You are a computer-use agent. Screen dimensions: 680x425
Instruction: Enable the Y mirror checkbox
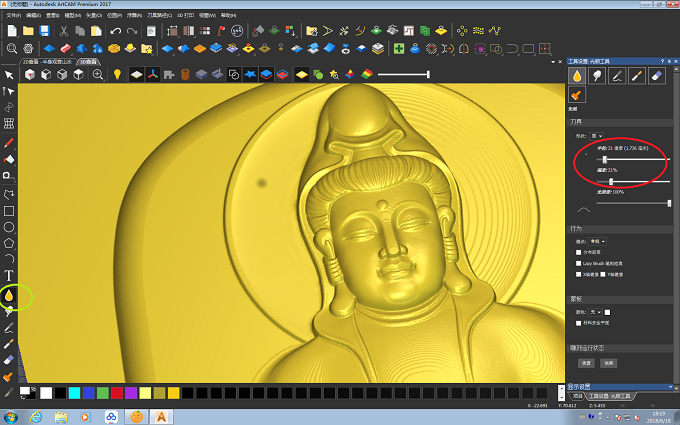click(603, 274)
